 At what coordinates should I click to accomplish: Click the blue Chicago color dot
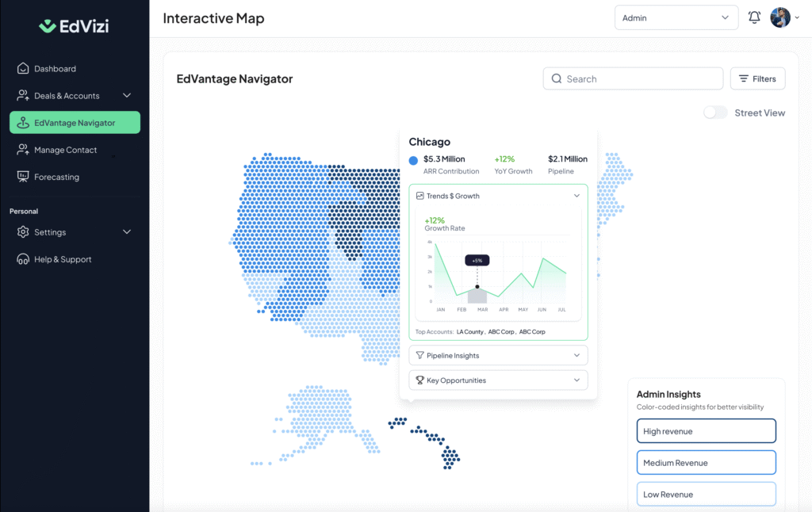(413, 161)
